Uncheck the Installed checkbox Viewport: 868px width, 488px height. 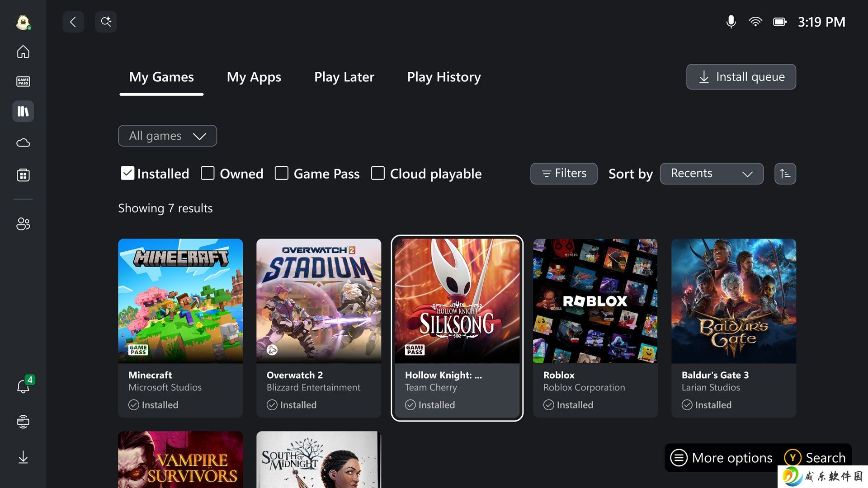click(127, 173)
